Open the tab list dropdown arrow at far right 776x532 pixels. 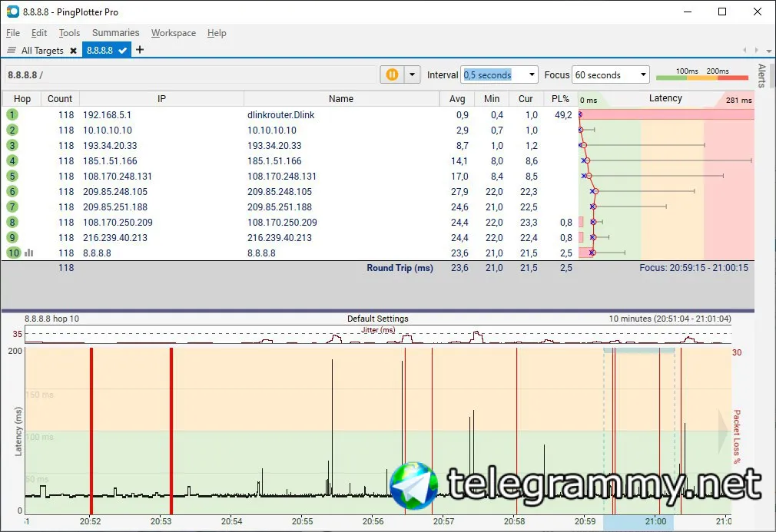768,51
